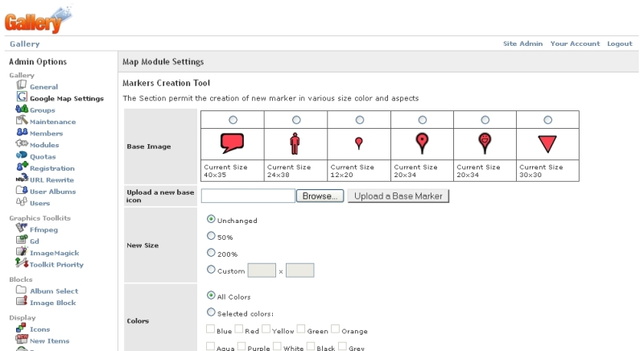Image resolution: width=644 pixels, height=351 pixels.
Task: Click the Maintenance icon in the sidebar
Action: (22, 121)
